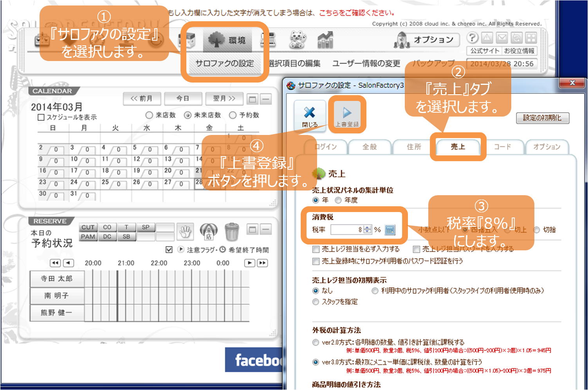This screenshot has width=588, height=390.
Task: Click 設定の初期化 button
Action: [542, 118]
